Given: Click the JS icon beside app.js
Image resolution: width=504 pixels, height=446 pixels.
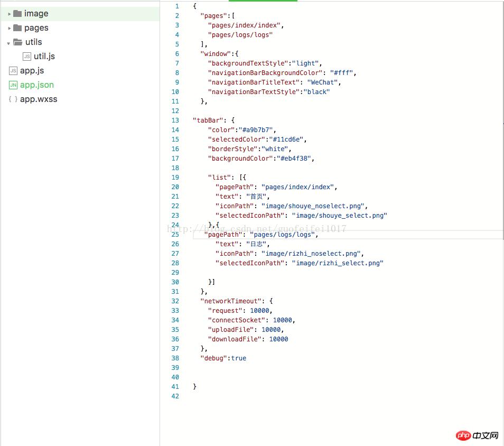Looking at the screenshot, I should [13, 71].
